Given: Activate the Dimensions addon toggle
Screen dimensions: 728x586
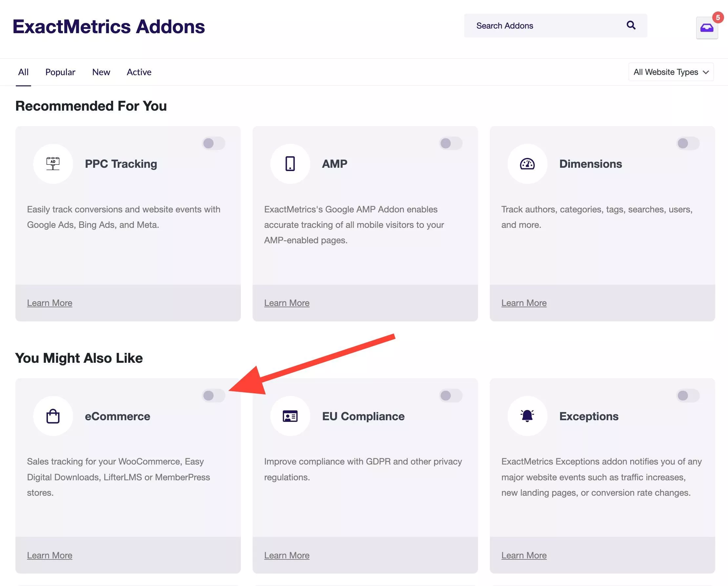Looking at the screenshot, I should click(x=688, y=143).
